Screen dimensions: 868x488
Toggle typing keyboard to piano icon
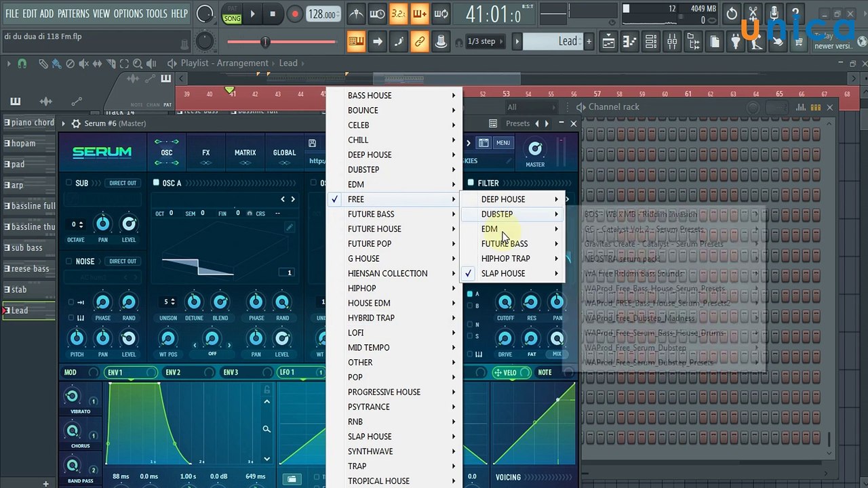coord(356,41)
